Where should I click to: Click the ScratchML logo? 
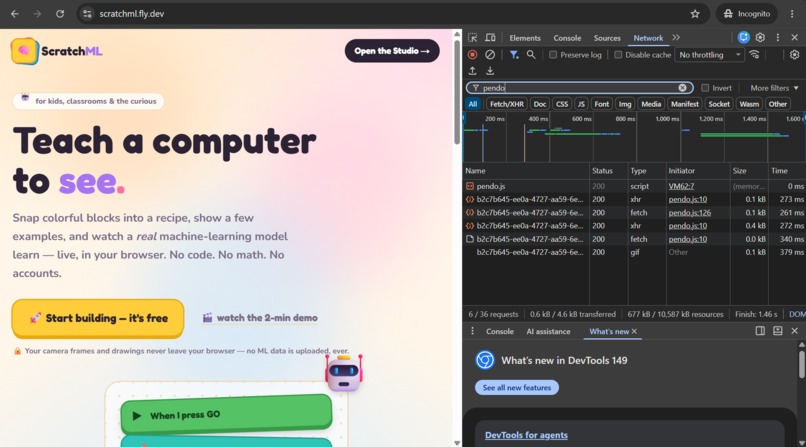click(57, 51)
